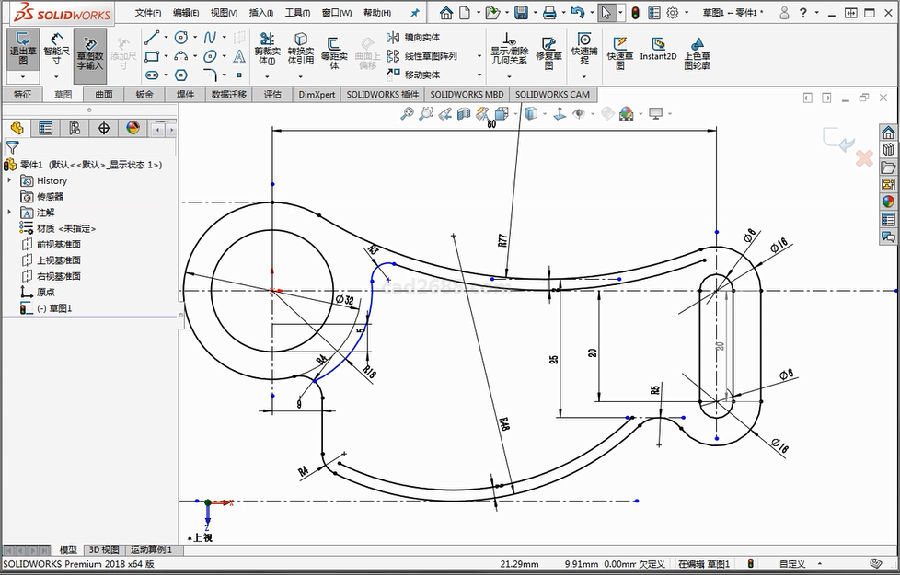
Task: Select the Offset Entities (等距实体) tool
Action: click(x=334, y=50)
